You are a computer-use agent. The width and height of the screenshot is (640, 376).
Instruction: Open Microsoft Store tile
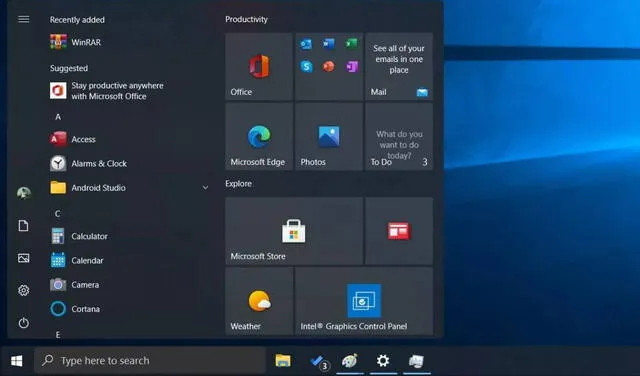click(x=294, y=231)
